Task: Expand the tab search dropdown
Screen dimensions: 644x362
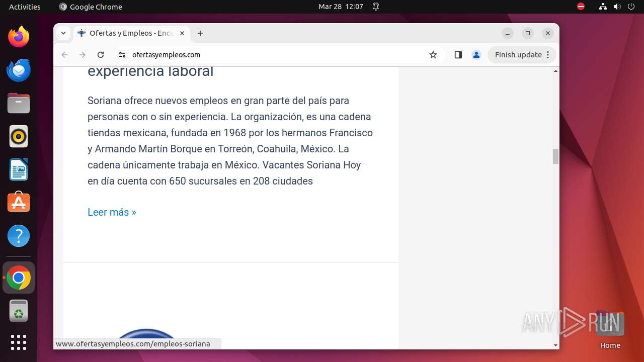Action: (x=63, y=33)
